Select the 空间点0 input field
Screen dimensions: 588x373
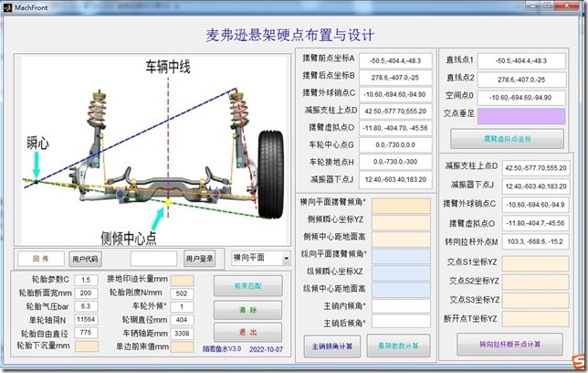[521, 98]
